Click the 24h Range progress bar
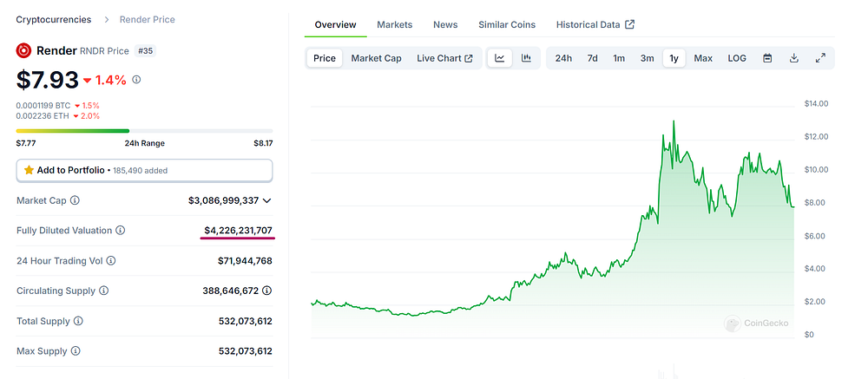868x379 pixels. pyautogui.click(x=144, y=131)
